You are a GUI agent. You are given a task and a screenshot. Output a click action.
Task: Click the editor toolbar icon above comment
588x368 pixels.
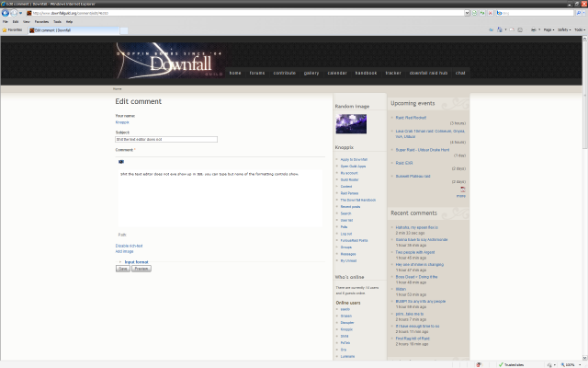pyautogui.click(x=121, y=162)
